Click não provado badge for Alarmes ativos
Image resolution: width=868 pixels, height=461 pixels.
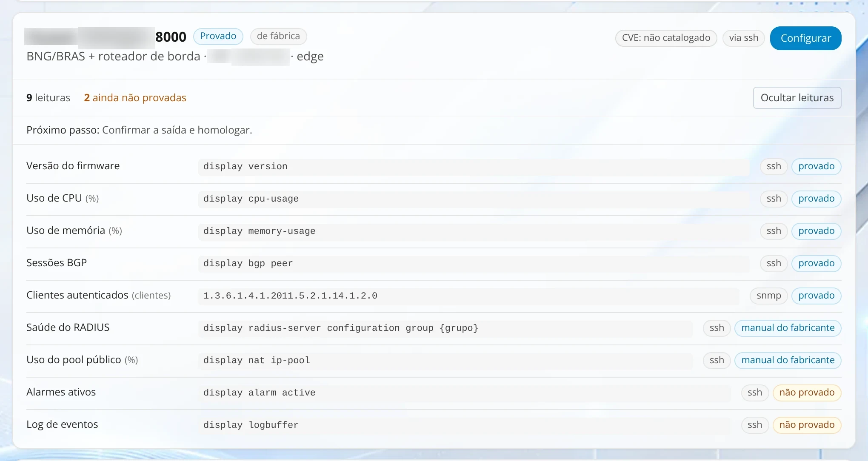(807, 393)
